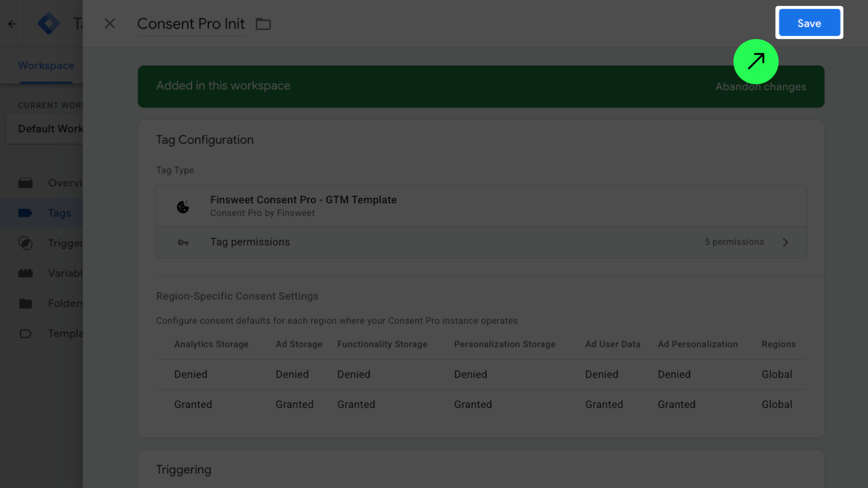Click the Variables sidebar icon
The height and width of the screenshot is (488, 868).
click(x=25, y=273)
